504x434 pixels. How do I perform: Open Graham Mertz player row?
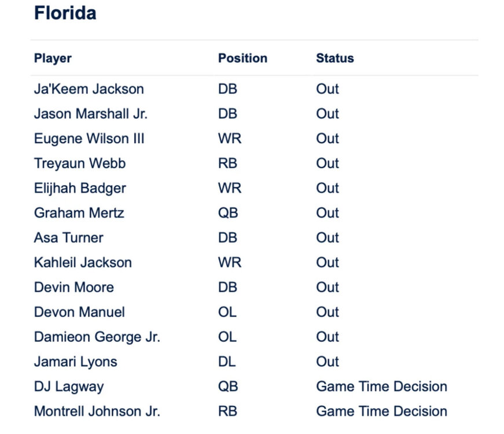coord(79,213)
